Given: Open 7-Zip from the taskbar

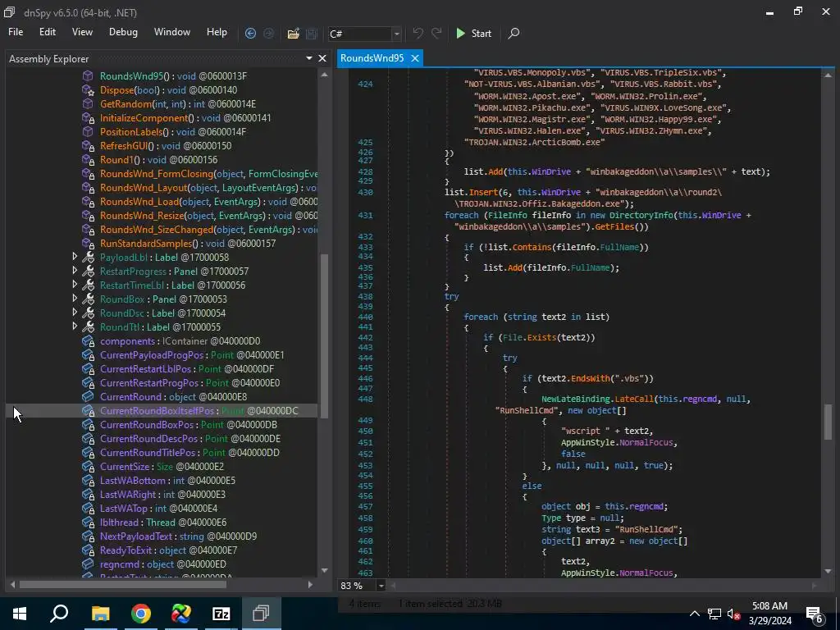Looking at the screenshot, I should [221, 614].
